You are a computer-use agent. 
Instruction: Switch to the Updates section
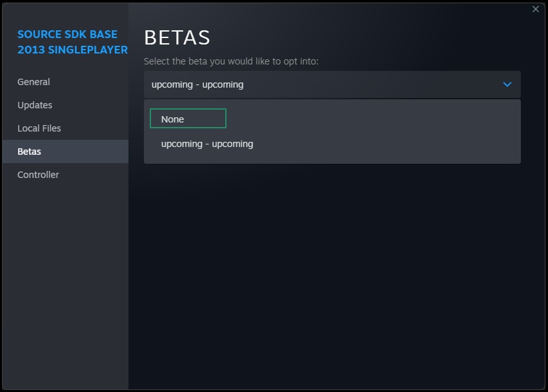tap(35, 105)
